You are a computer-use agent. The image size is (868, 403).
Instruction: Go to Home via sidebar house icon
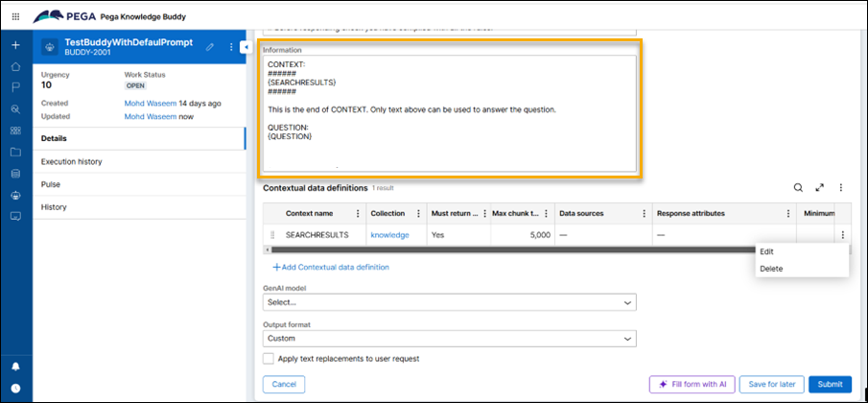(x=15, y=67)
